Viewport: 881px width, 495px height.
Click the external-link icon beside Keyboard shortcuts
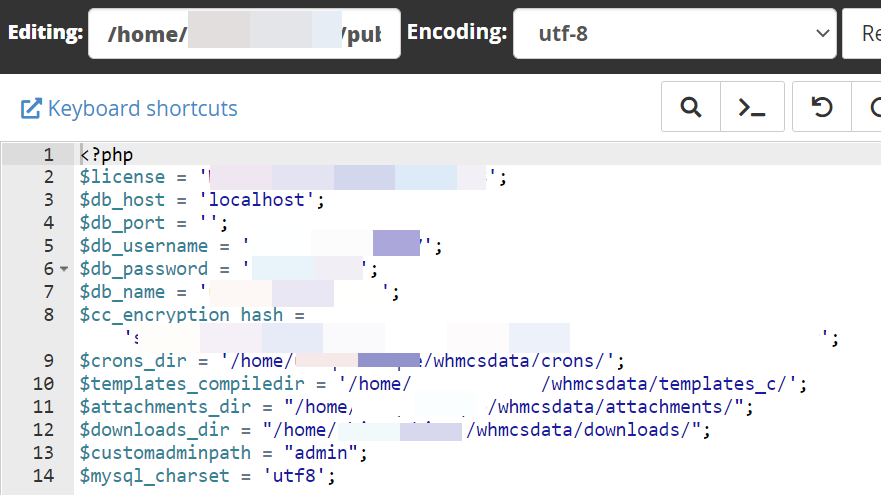[31, 108]
